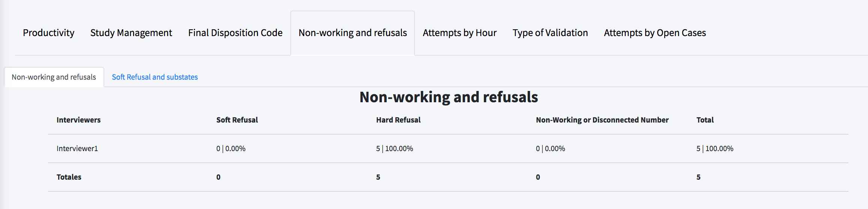Select the Interviewer1 row name
This screenshot has height=209, width=868.
pyautogui.click(x=77, y=148)
